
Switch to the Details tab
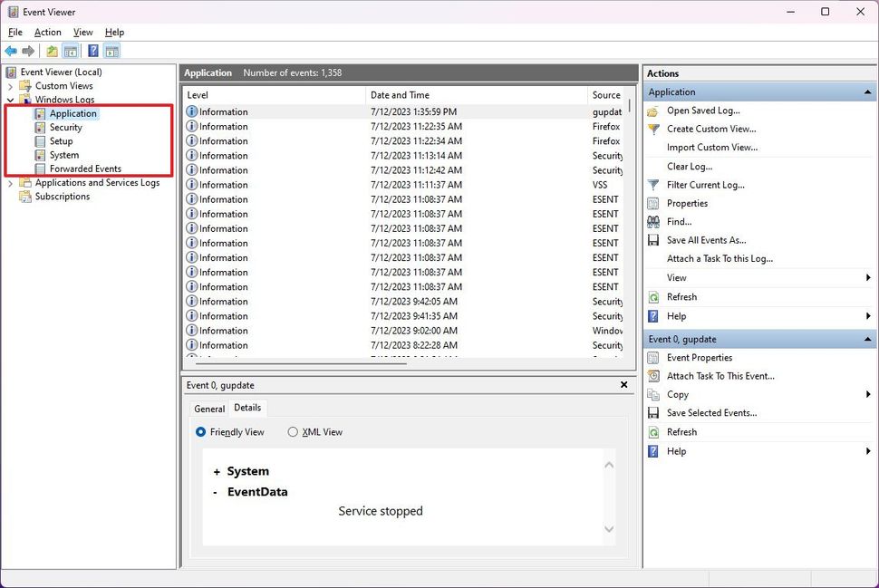click(x=247, y=408)
